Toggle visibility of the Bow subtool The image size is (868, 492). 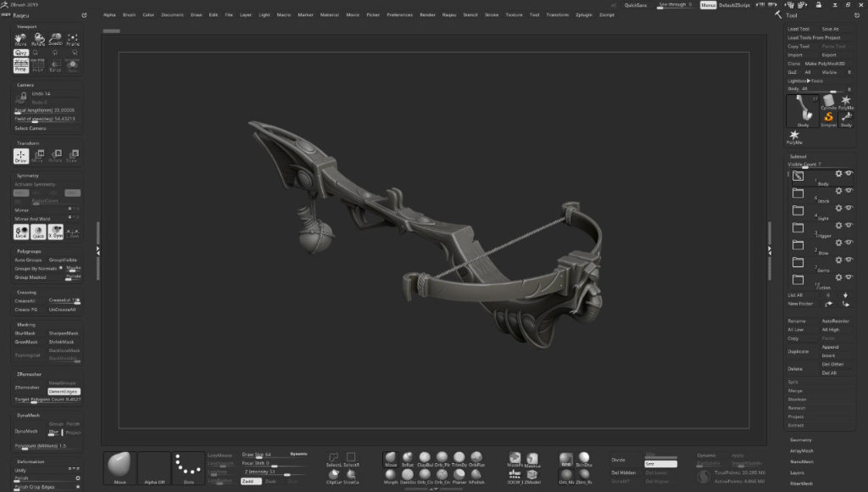[x=849, y=242]
